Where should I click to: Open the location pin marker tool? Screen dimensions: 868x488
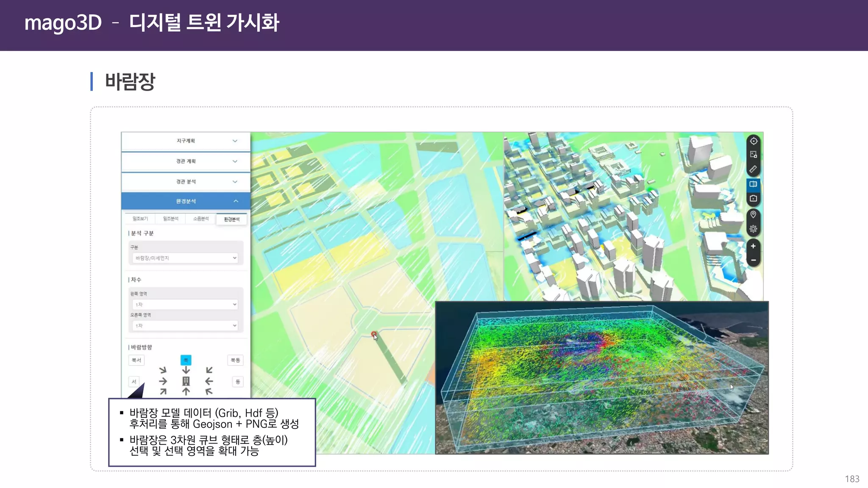(753, 214)
